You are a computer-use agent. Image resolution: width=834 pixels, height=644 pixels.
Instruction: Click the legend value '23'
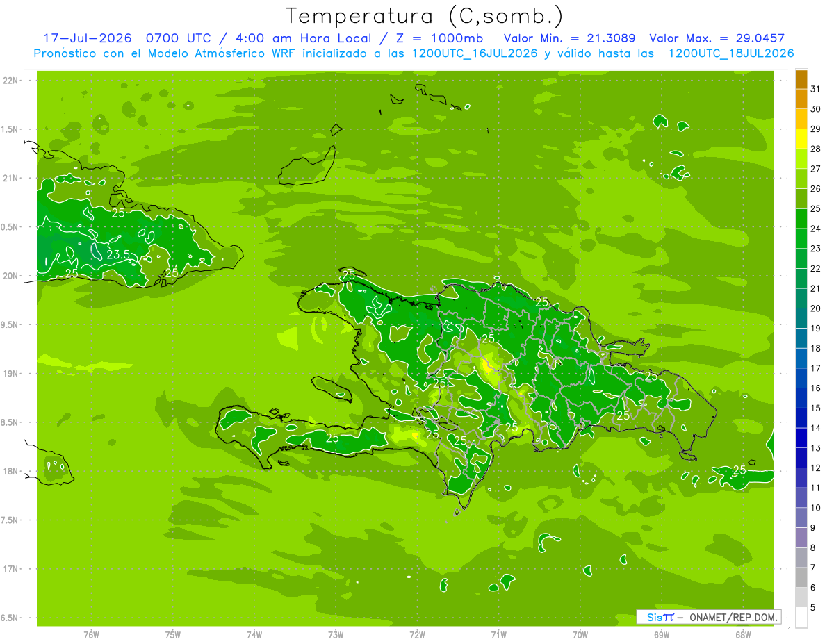pyautogui.click(x=815, y=249)
